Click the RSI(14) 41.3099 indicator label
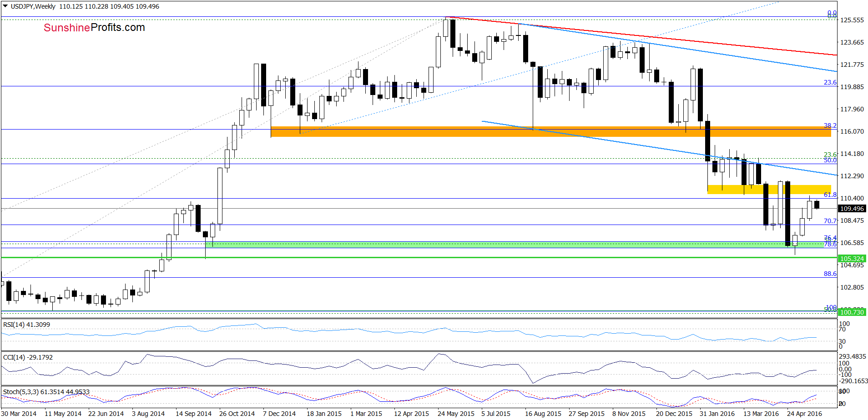 (26, 325)
